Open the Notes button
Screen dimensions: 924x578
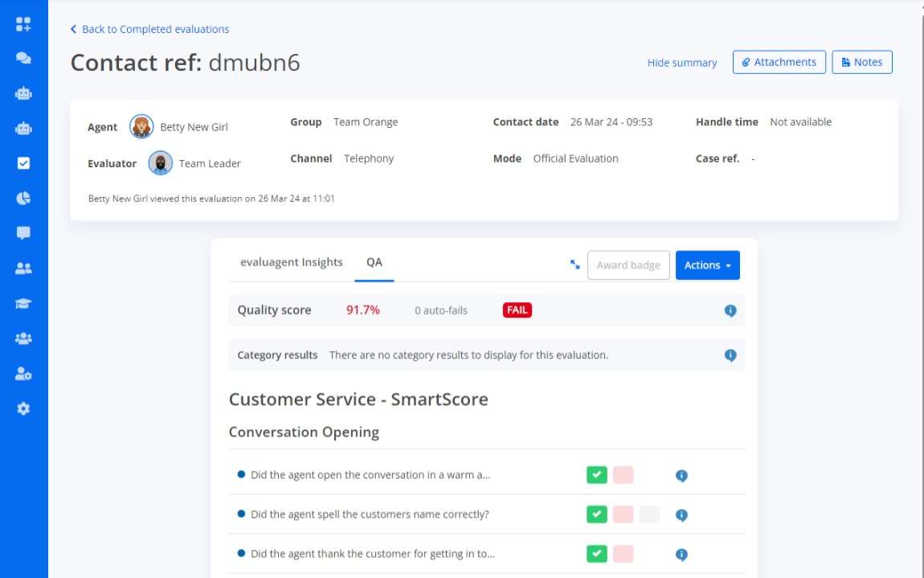[x=862, y=62]
